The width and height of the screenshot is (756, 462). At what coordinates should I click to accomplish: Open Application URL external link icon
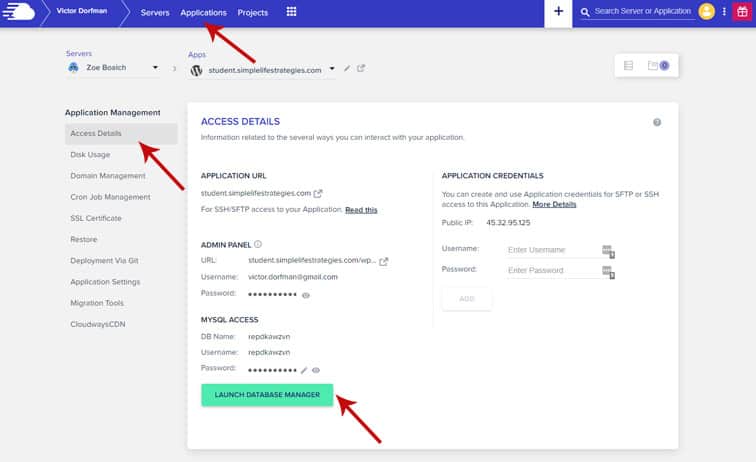coord(318,193)
